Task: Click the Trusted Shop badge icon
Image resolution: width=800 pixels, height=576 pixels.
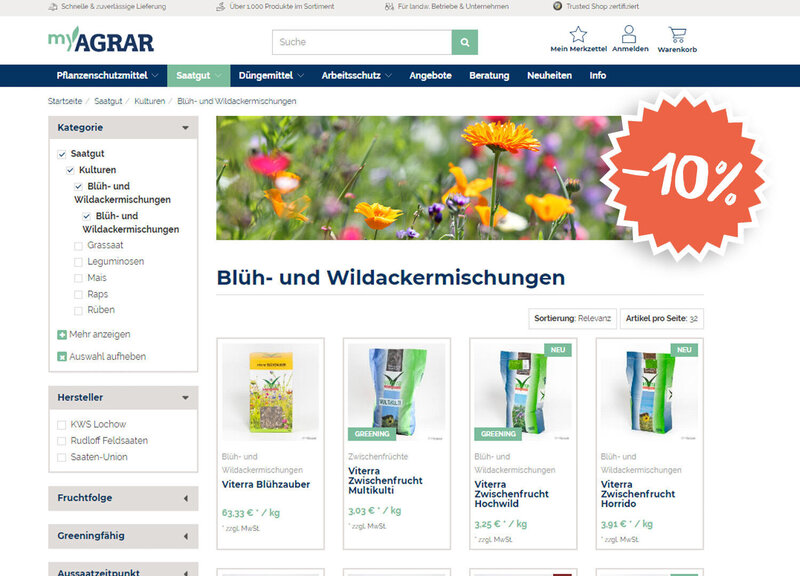Action: 558,6
